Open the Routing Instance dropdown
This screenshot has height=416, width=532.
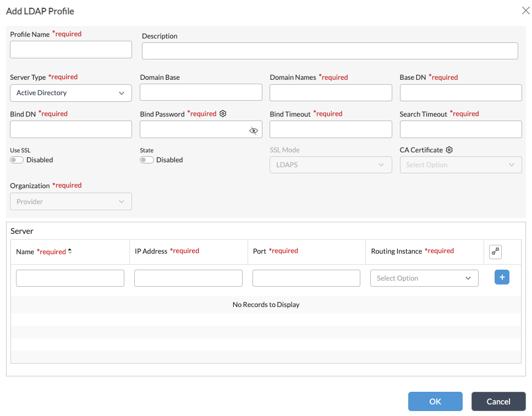point(424,278)
